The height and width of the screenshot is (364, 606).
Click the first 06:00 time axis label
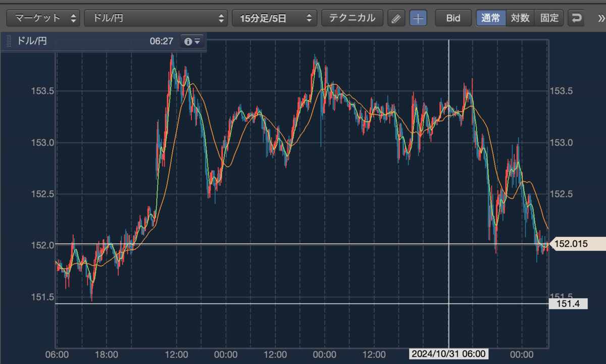tap(57, 354)
